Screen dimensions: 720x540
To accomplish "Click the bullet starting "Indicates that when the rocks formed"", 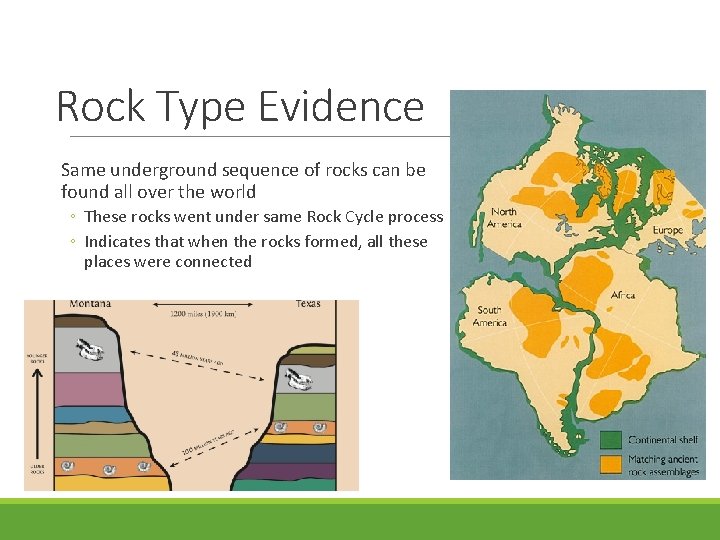I will (256, 252).
